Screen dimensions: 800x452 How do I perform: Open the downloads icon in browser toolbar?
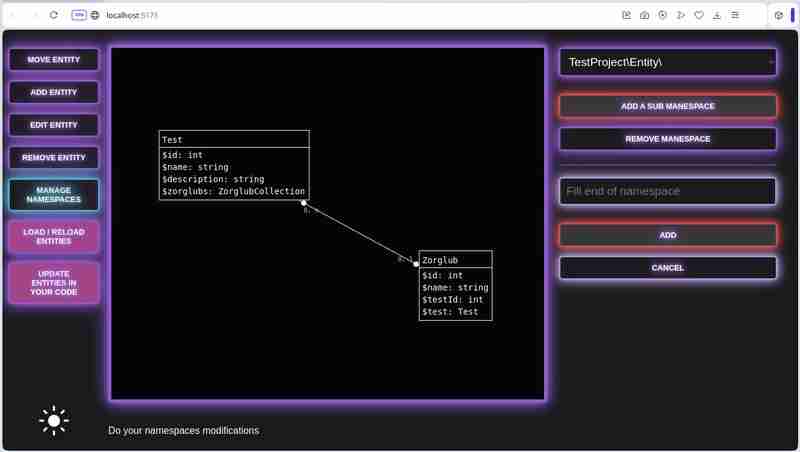(717, 15)
